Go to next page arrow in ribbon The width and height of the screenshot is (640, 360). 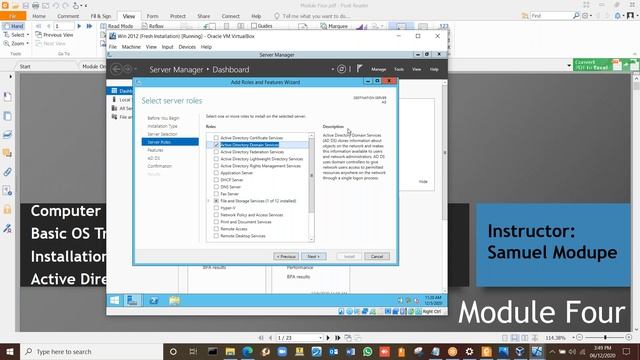pyautogui.click(x=79, y=26)
